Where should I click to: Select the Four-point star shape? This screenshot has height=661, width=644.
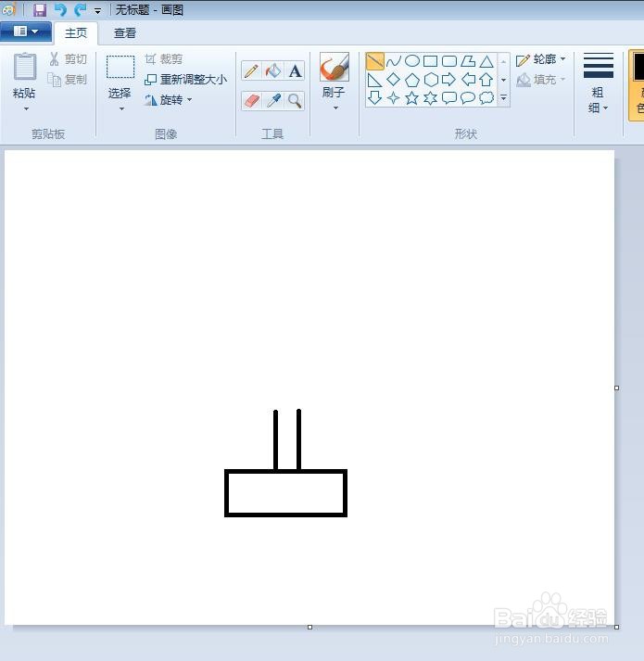(x=393, y=97)
